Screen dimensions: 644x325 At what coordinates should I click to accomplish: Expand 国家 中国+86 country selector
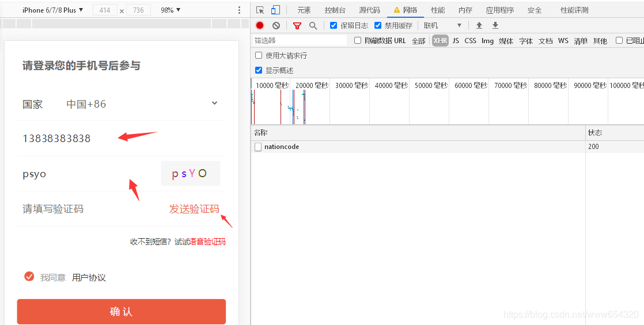click(122, 104)
